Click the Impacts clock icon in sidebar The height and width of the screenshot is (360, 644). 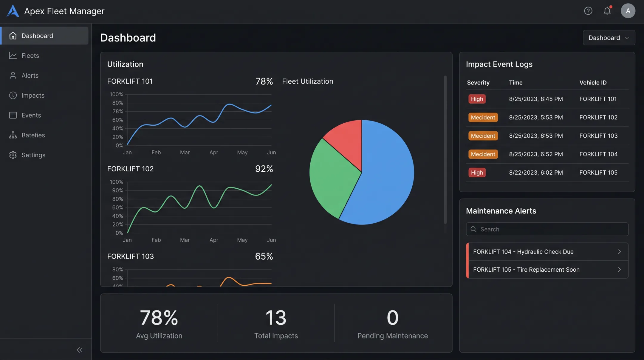coord(13,95)
